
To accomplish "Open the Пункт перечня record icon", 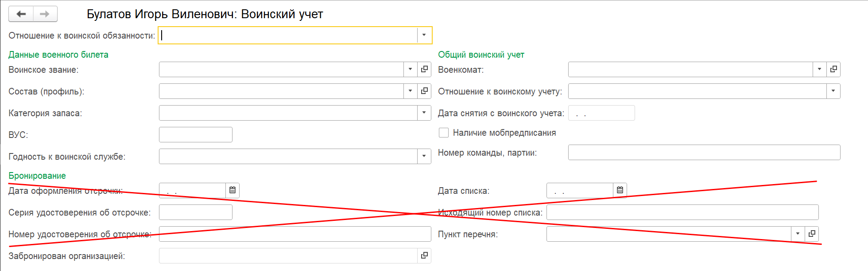I will tap(812, 234).
